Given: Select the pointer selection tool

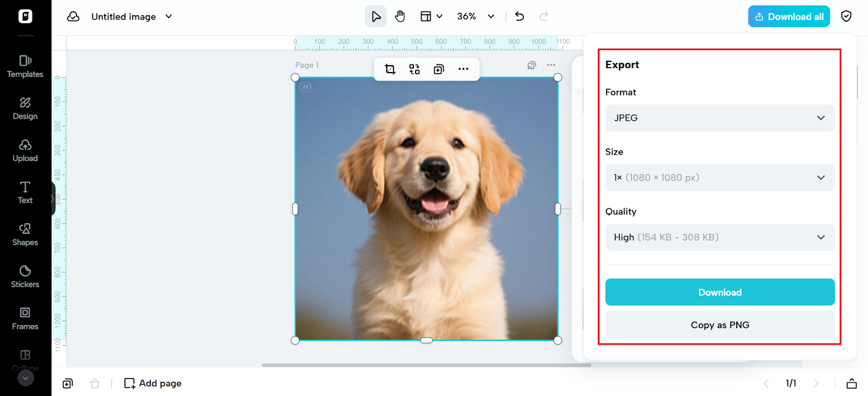Looking at the screenshot, I should click(375, 16).
